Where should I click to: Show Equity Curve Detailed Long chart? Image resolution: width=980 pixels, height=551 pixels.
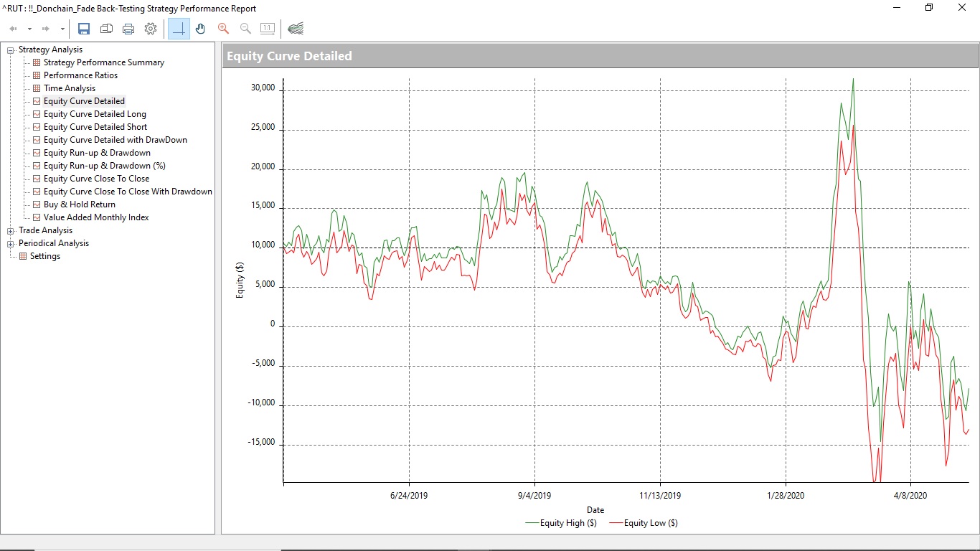pos(95,114)
